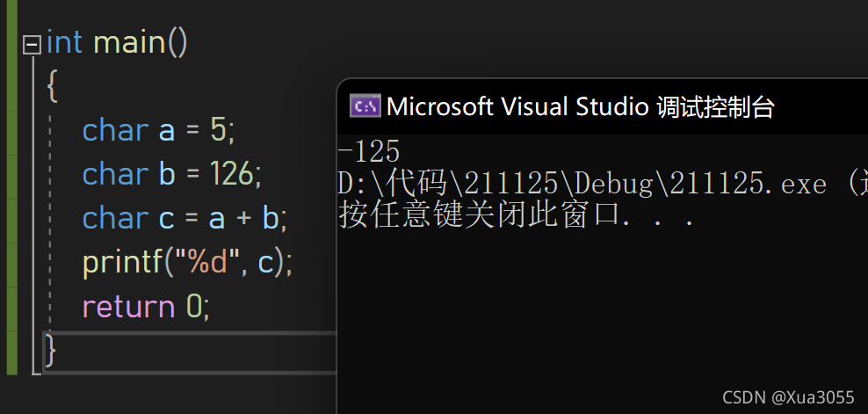
Task: Click the 'char c = a + b' line
Action: 184,218
